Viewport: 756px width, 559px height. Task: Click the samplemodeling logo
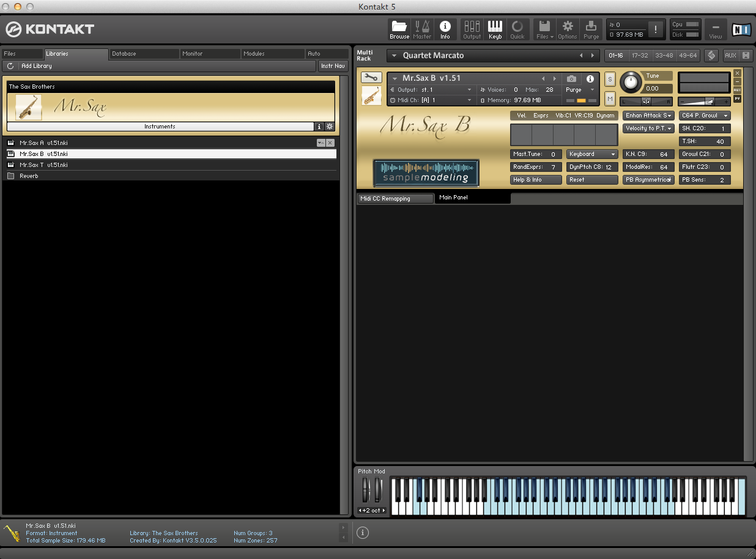[x=426, y=173]
